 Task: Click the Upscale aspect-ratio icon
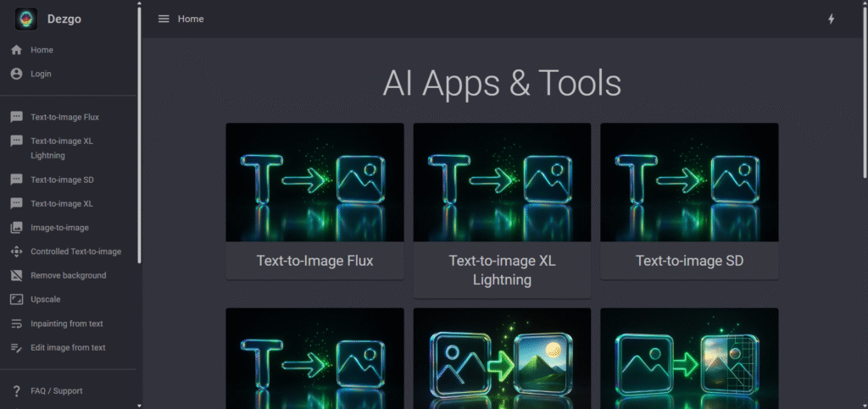17,299
